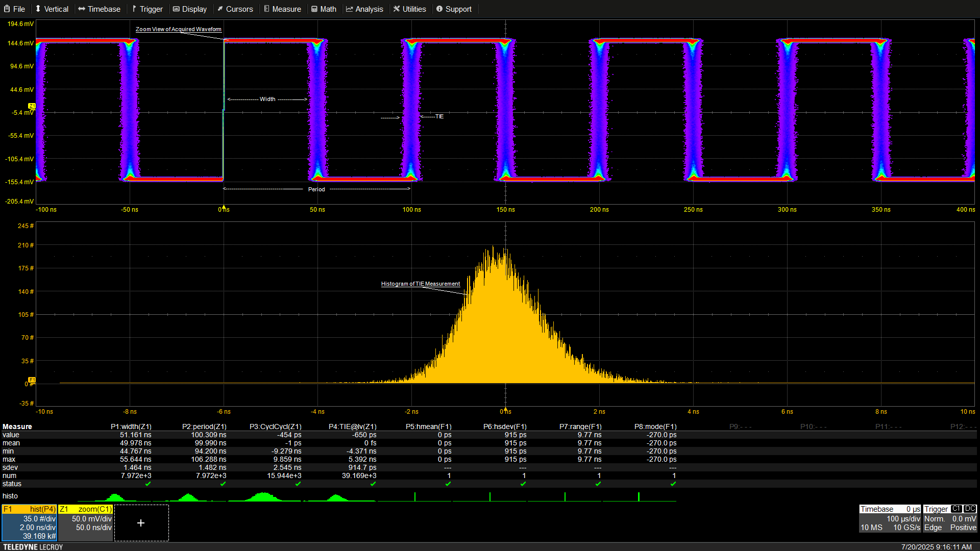Click the P3 num 15.944e+3
The height and width of the screenshot is (551, 980).
point(284,475)
